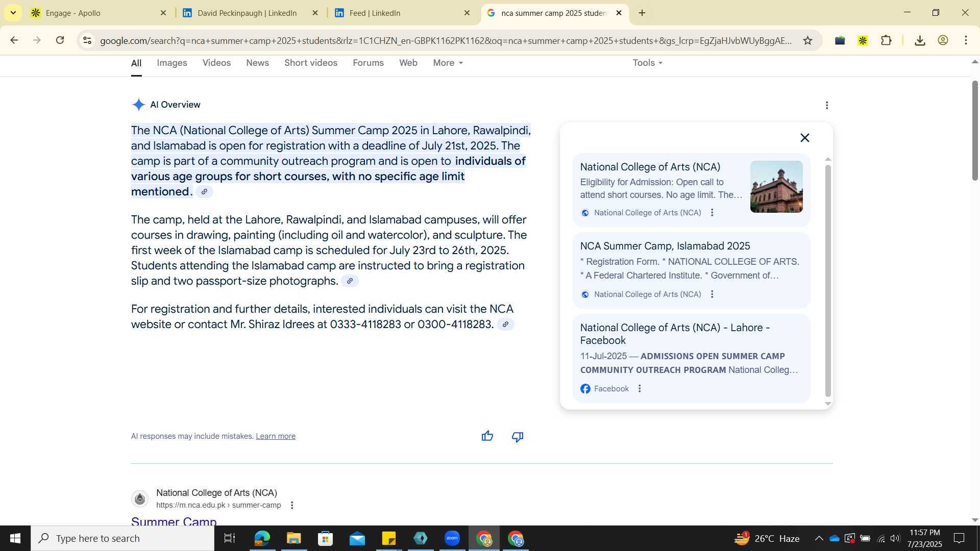Open tab search dropdown arrow
The width and height of the screenshot is (980, 551).
pyautogui.click(x=13, y=13)
